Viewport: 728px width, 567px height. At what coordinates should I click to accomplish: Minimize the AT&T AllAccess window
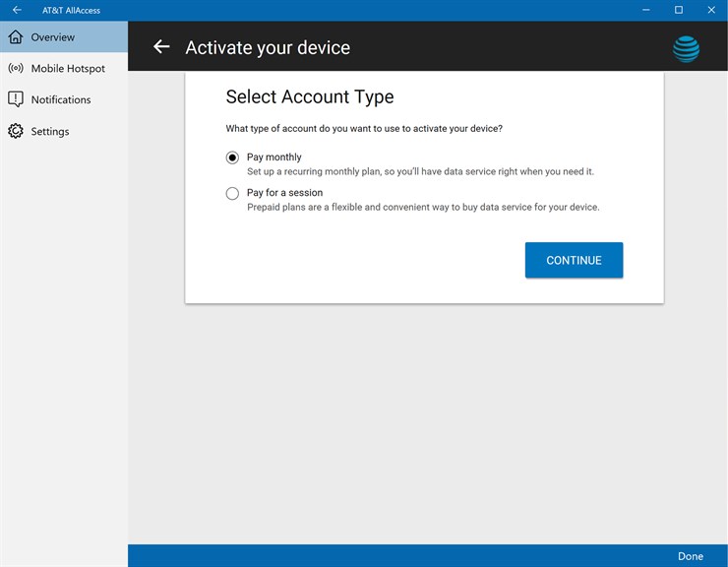pos(645,10)
